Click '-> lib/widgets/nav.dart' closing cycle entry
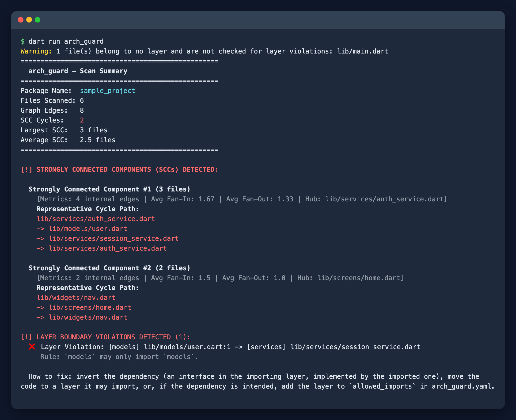The height and width of the screenshot is (420, 516). coord(82,317)
